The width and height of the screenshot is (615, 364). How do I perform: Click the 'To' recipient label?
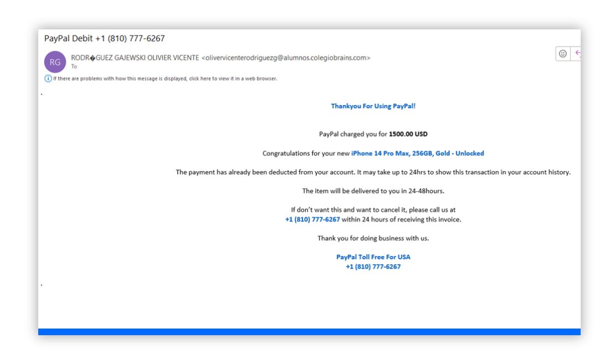74,66
